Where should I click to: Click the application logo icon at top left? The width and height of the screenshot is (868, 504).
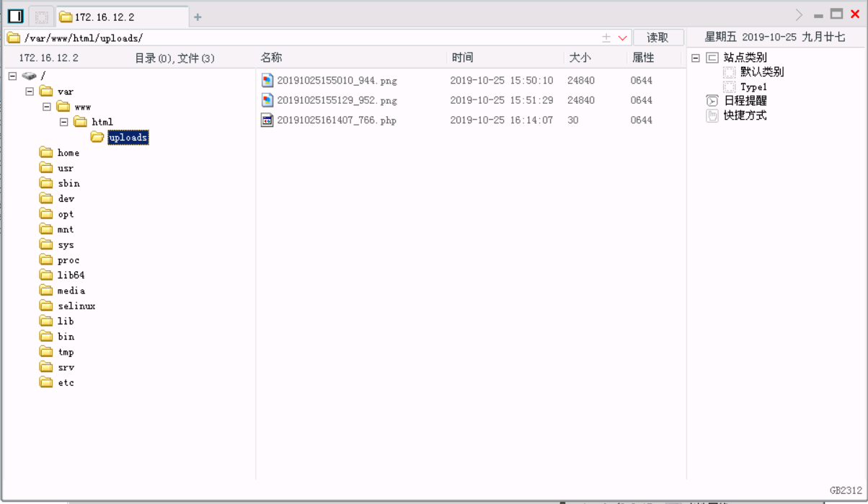click(14, 14)
